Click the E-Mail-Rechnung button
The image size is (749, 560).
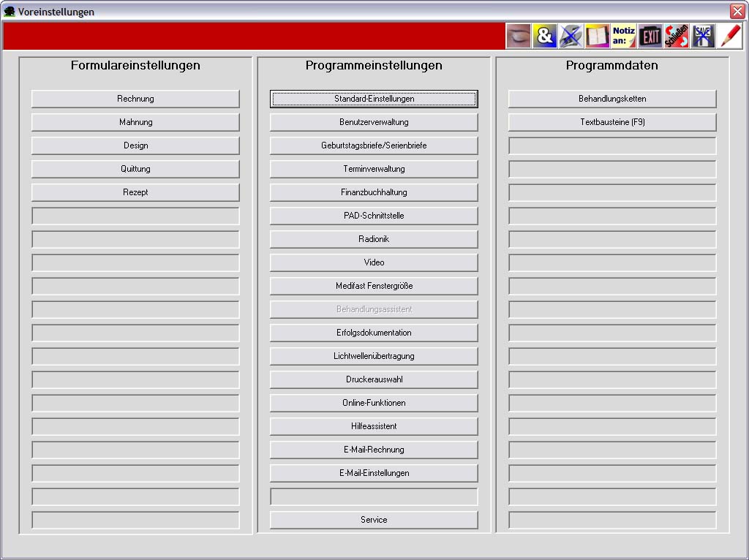pos(374,450)
